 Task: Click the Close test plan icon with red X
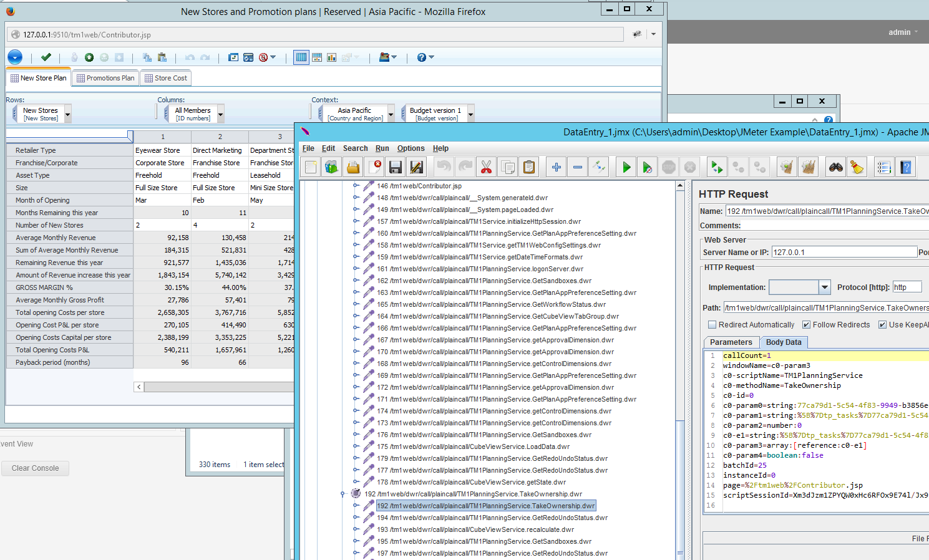point(374,167)
